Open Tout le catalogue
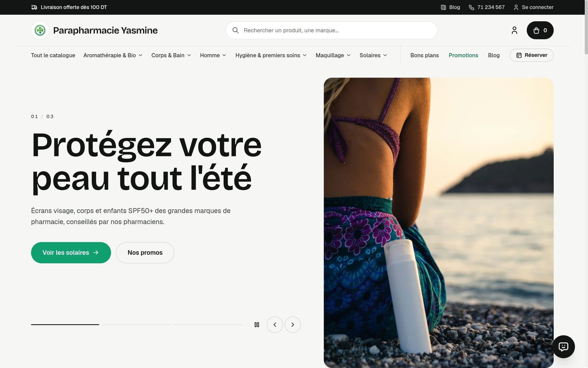The image size is (588, 368). coord(53,55)
